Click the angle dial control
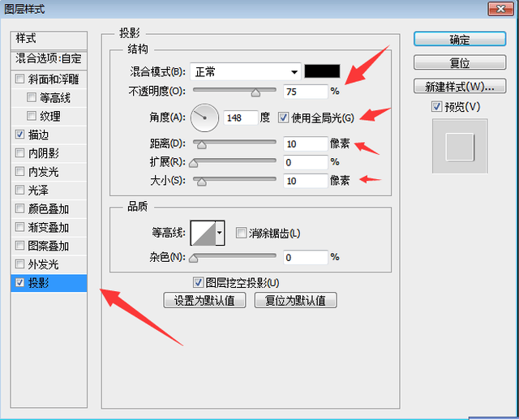 coord(204,118)
